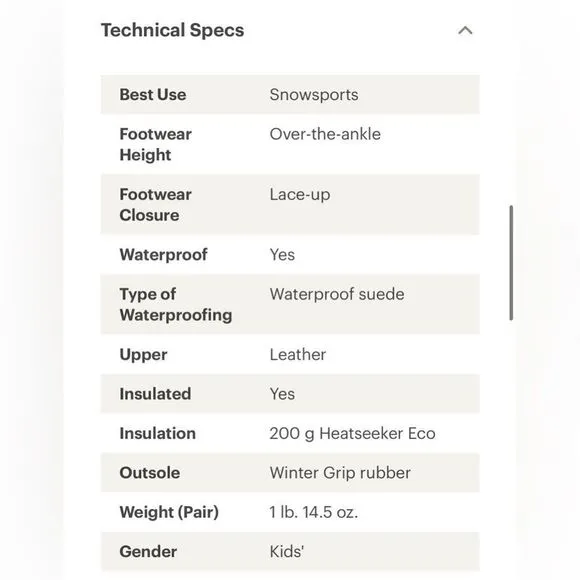
Task: Select the Footwear Closure label
Action: [x=155, y=205]
